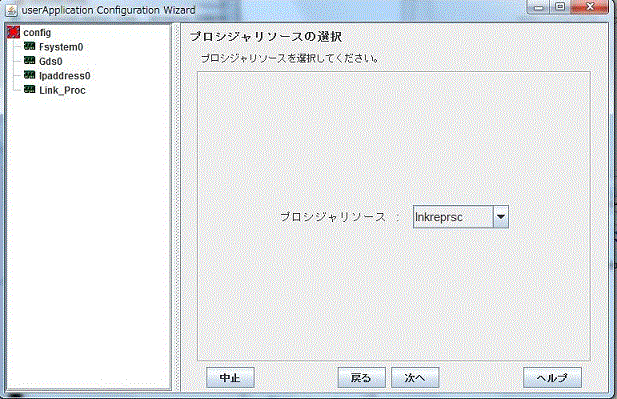Screen dimensions: 617x399
Task: Click the Fsystem0 resource icon
Action: pos(30,46)
